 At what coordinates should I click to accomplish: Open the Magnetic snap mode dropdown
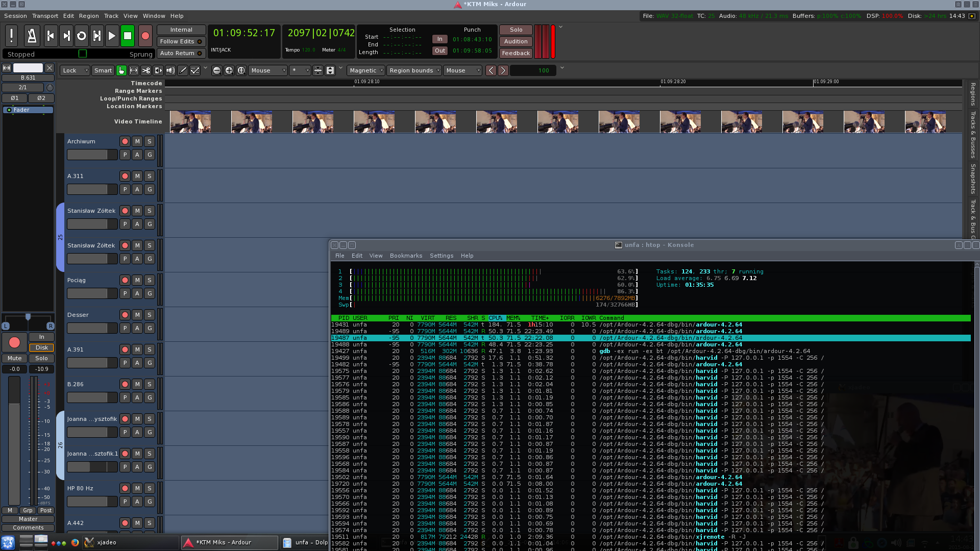click(x=366, y=70)
